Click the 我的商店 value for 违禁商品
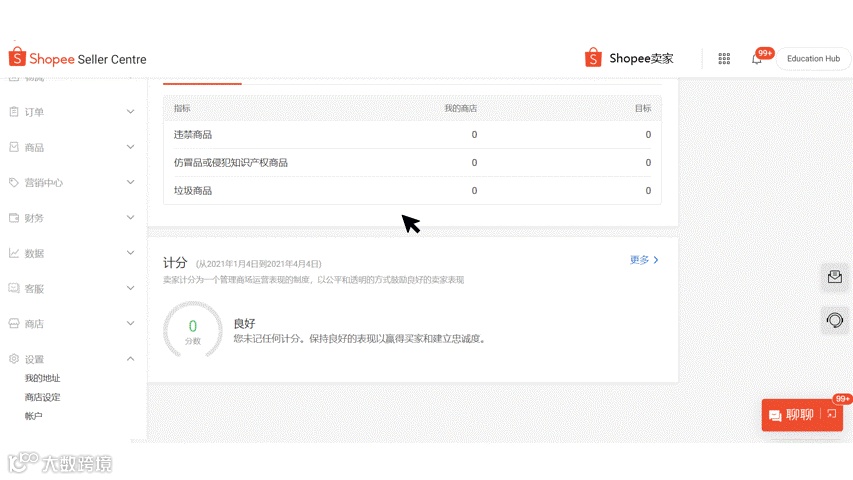 [x=474, y=134]
